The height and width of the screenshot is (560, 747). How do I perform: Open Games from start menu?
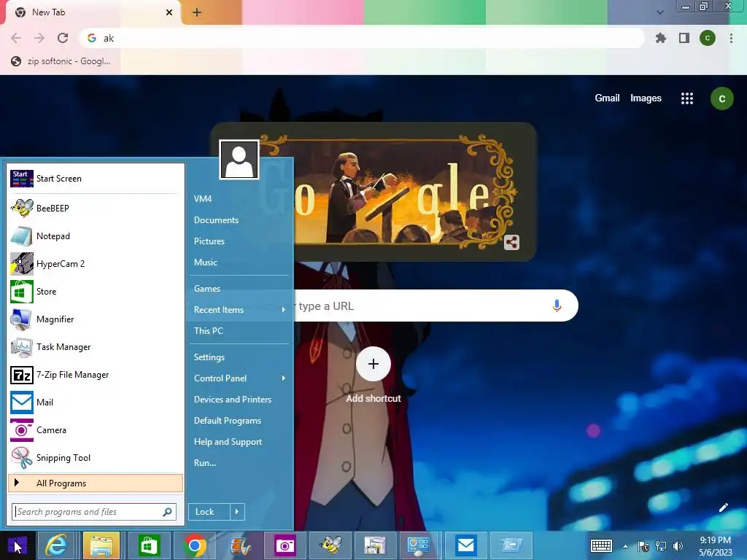206,289
